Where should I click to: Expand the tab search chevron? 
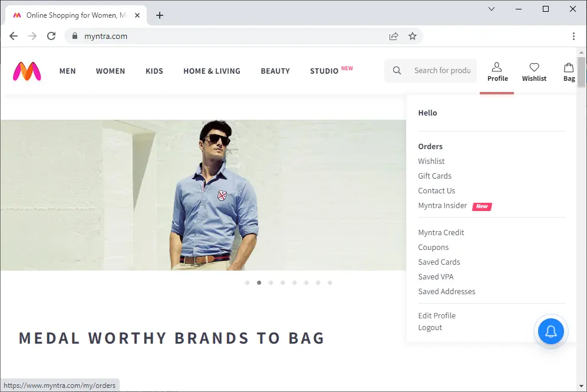(x=492, y=9)
